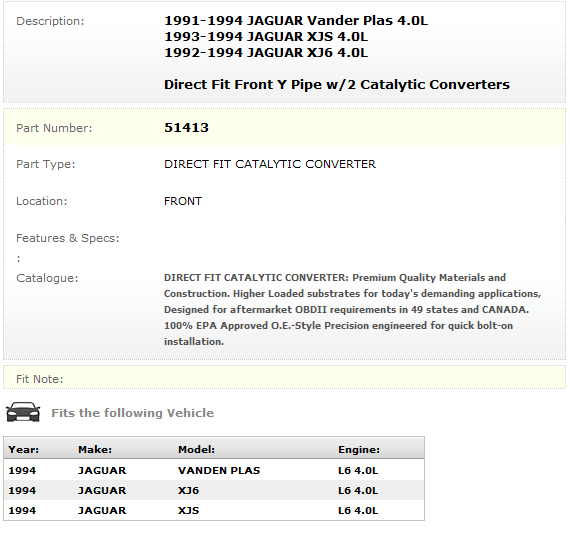Select the XJS model row
The width and height of the screenshot is (570, 544).
coord(214,510)
